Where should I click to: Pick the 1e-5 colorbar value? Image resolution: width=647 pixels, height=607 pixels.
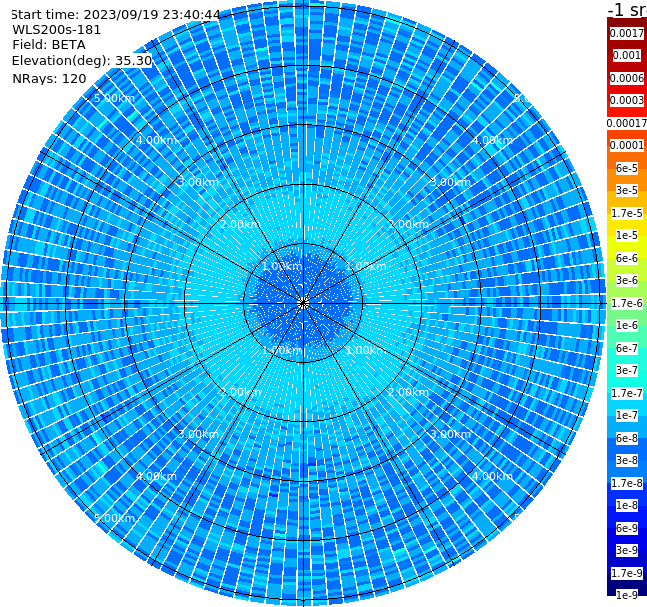pyautogui.click(x=627, y=235)
